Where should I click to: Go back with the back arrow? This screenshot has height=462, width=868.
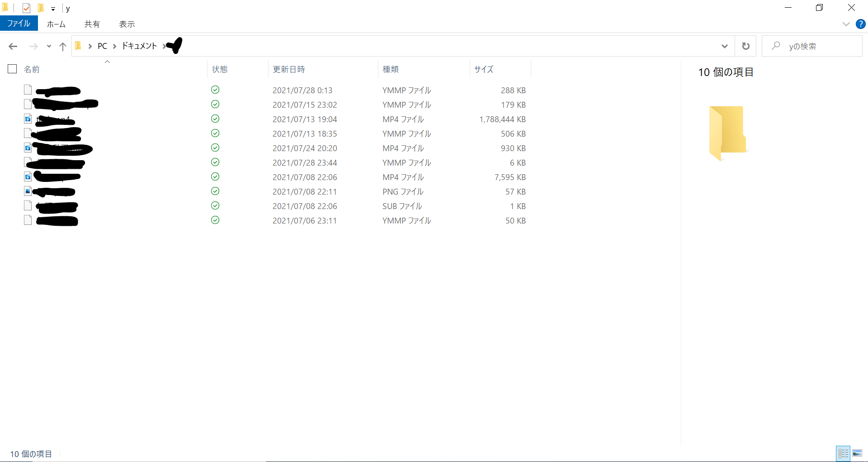point(13,46)
